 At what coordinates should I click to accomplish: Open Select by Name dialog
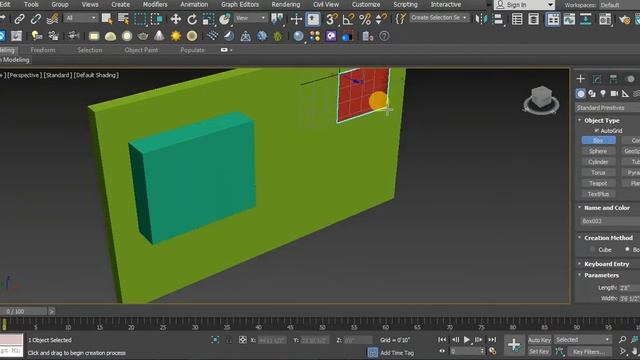123,19
